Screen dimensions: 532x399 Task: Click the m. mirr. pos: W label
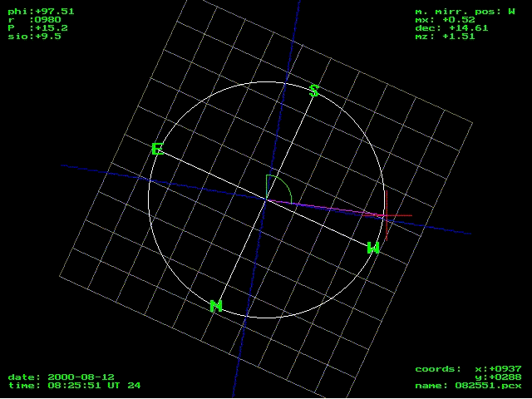(465, 12)
